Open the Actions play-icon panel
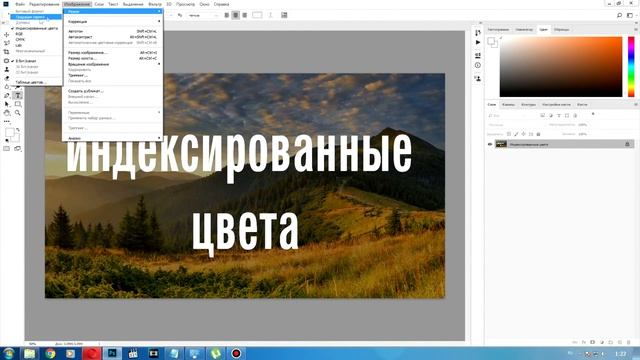 478,42
